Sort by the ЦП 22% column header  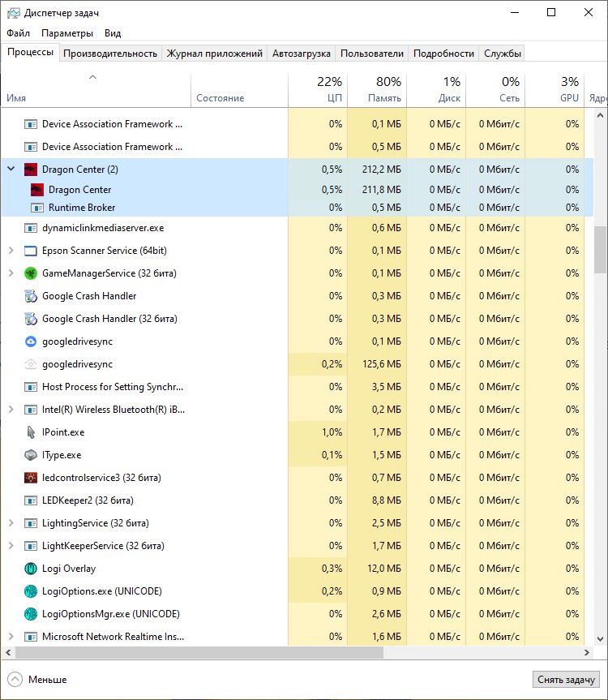coord(318,90)
